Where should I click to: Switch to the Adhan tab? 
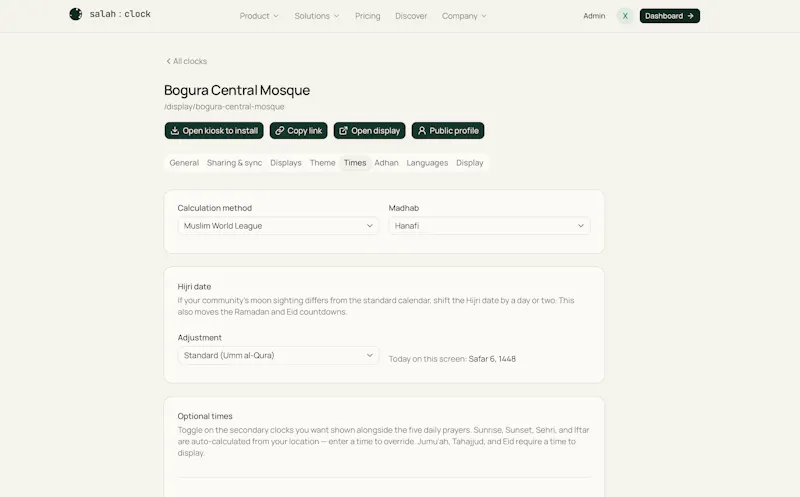coord(386,163)
